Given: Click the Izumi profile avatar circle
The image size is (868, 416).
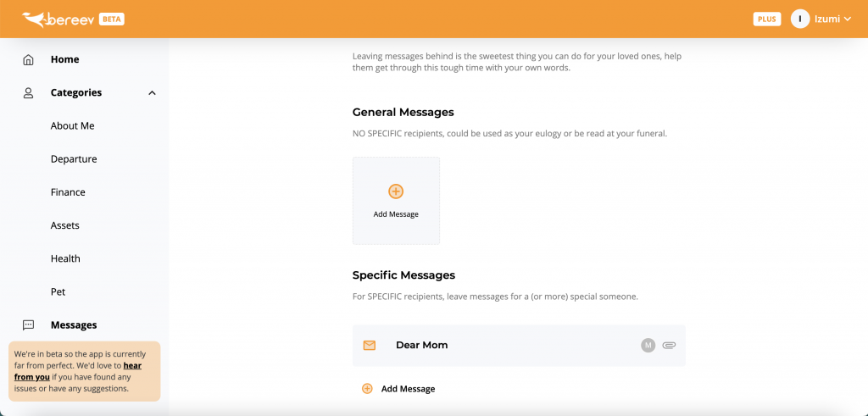Looking at the screenshot, I should coord(800,19).
